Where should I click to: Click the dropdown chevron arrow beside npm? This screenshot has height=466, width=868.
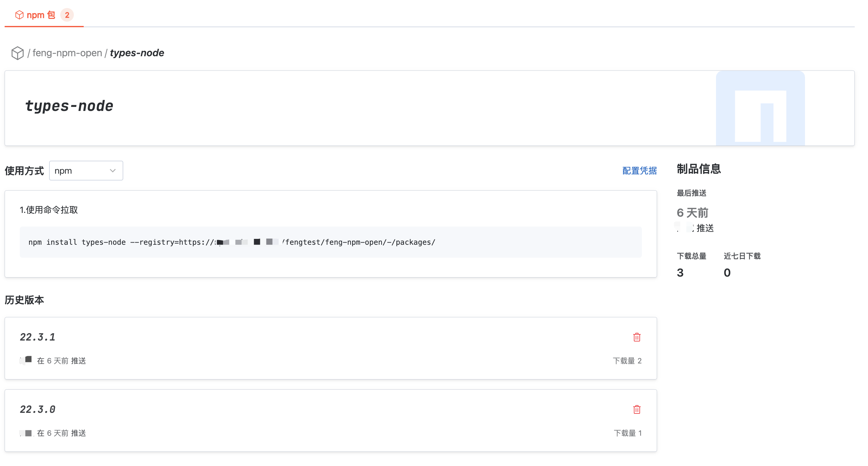pos(112,171)
